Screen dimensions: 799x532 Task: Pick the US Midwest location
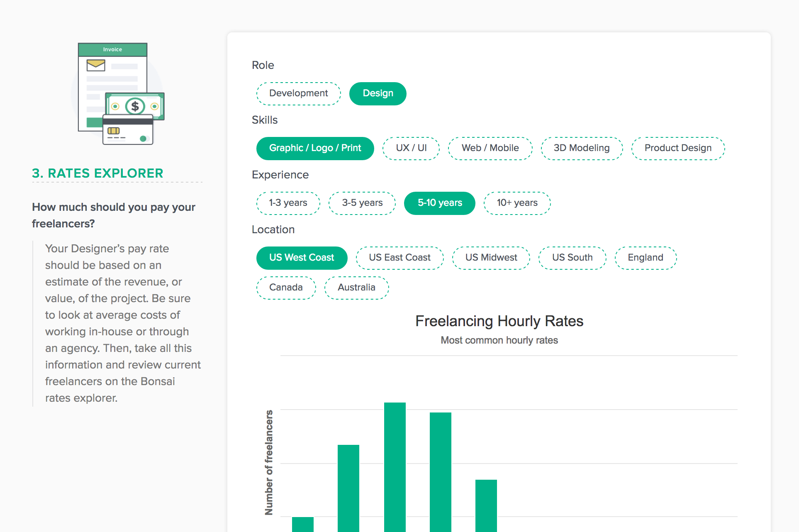point(491,258)
